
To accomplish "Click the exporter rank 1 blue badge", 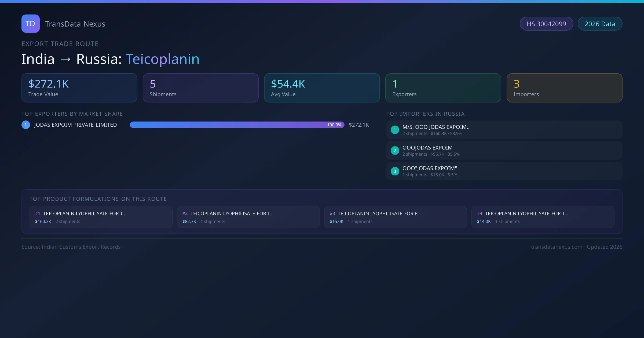I will tap(26, 125).
